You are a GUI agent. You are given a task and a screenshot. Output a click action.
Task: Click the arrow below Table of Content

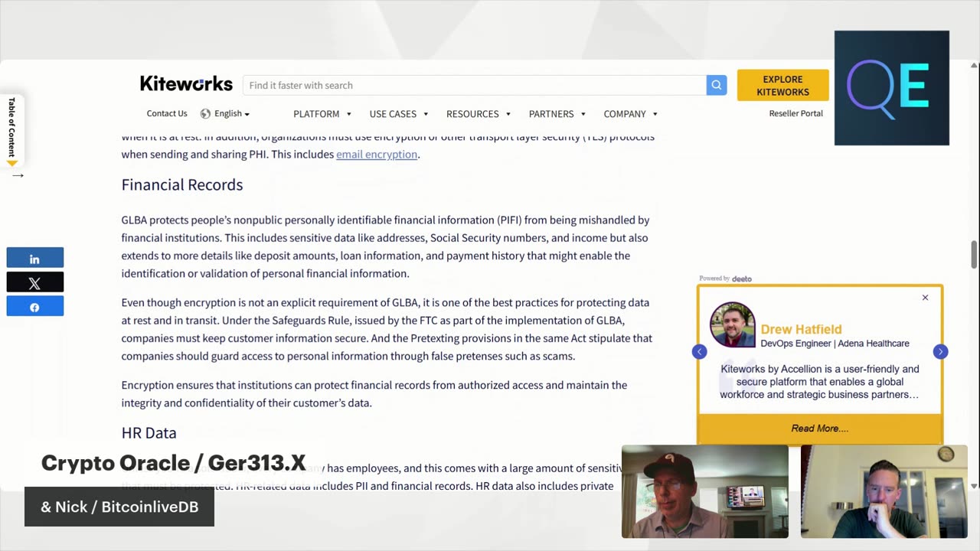(18, 176)
